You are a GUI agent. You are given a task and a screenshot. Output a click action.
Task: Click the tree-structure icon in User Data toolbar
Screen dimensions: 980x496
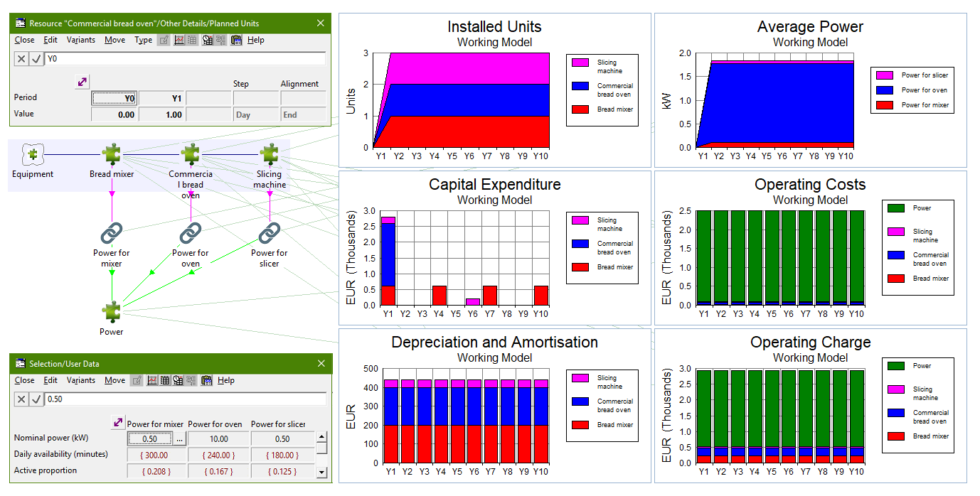tap(191, 380)
